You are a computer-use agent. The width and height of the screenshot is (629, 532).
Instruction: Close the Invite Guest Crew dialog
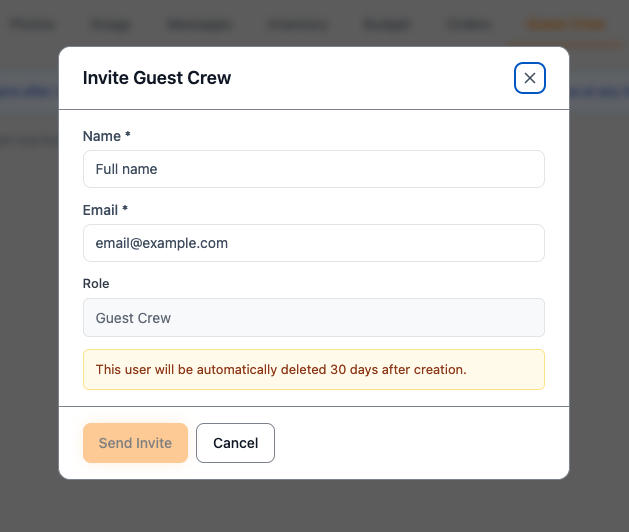(530, 78)
